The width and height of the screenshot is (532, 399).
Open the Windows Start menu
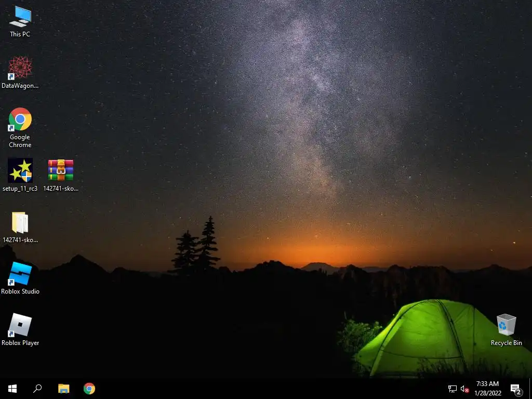(x=12, y=389)
